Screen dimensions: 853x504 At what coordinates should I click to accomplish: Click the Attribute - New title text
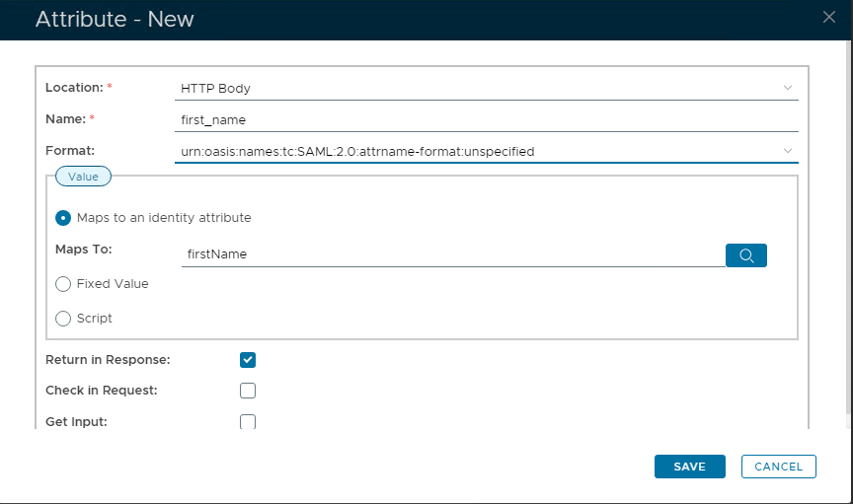point(115,20)
